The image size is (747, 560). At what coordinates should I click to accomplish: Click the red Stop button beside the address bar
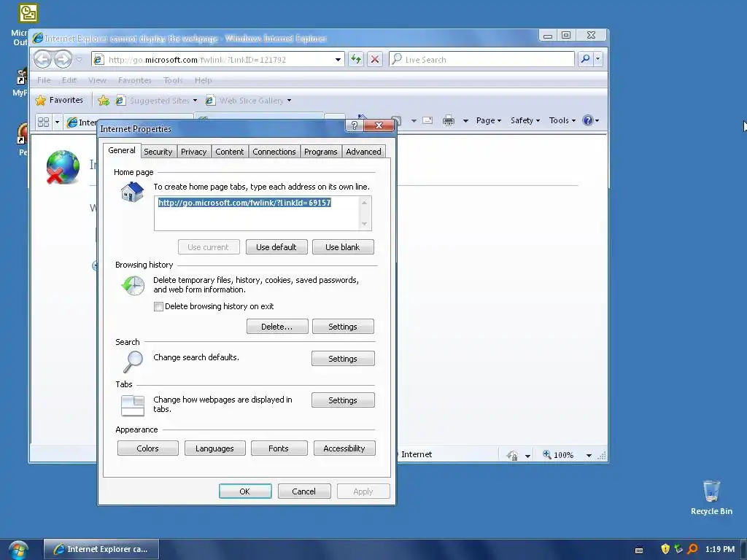point(375,59)
